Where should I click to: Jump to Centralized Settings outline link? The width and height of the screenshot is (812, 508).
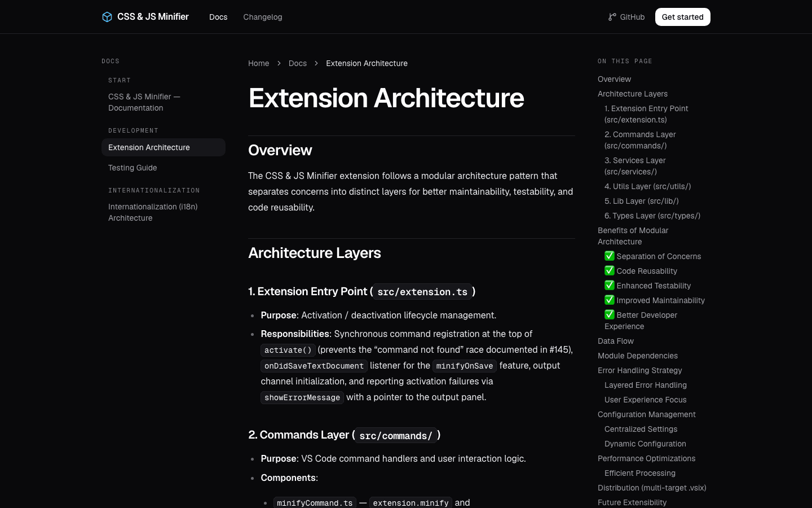pos(641,429)
